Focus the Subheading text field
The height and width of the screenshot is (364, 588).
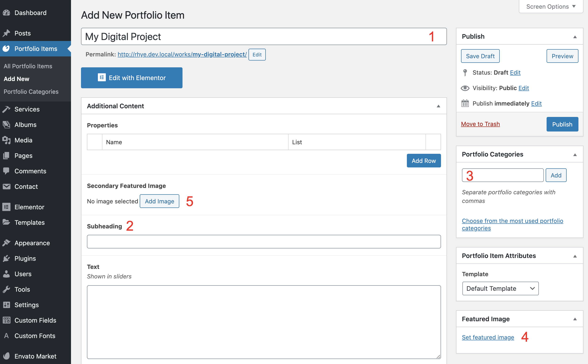[264, 242]
